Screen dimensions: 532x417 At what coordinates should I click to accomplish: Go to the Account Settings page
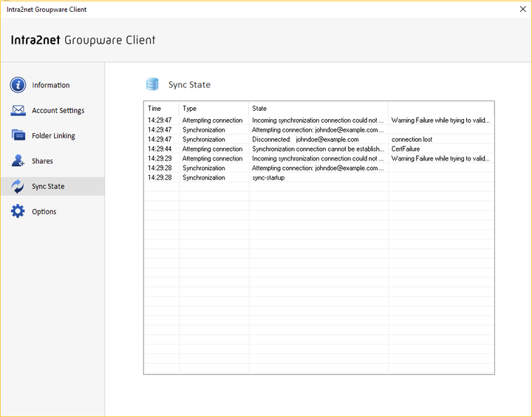pyautogui.click(x=52, y=110)
